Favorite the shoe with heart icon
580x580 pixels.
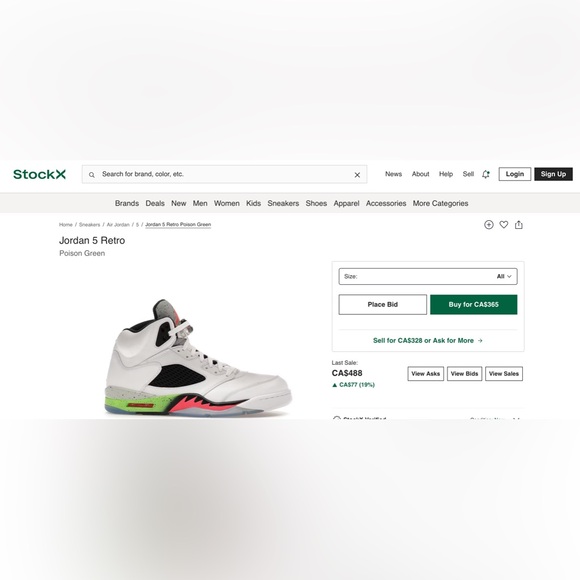[504, 225]
